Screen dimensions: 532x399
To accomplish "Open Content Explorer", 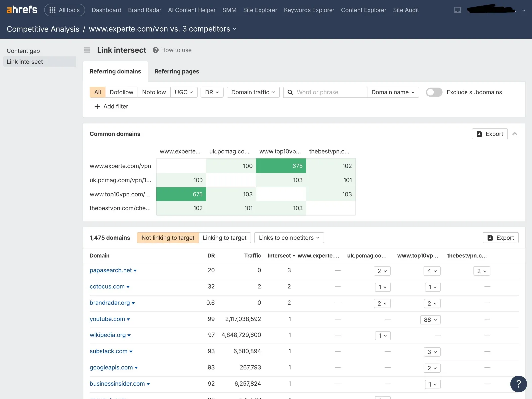I will [x=364, y=10].
